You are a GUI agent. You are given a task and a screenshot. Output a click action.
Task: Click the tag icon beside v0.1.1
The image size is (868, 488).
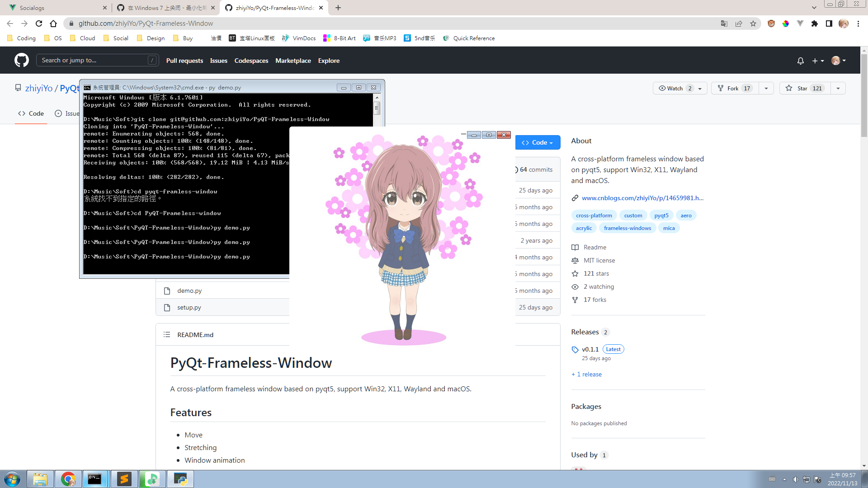(x=575, y=349)
